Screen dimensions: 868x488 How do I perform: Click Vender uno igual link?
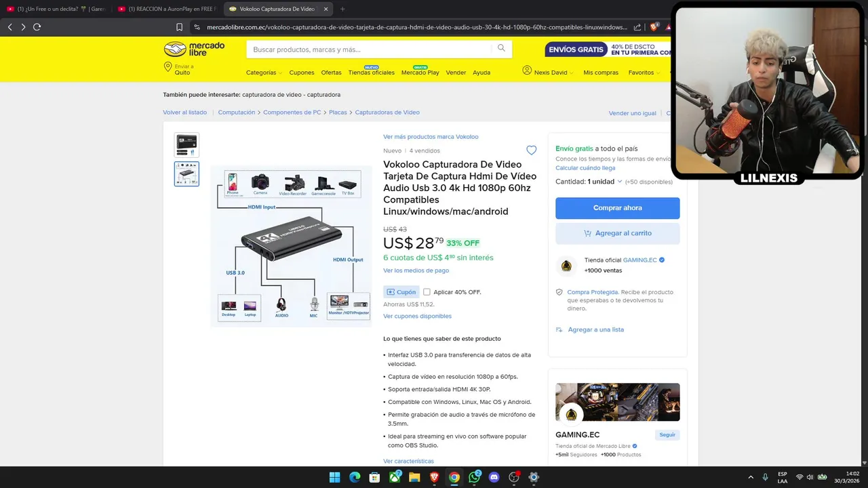pyautogui.click(x=632, y=113)
